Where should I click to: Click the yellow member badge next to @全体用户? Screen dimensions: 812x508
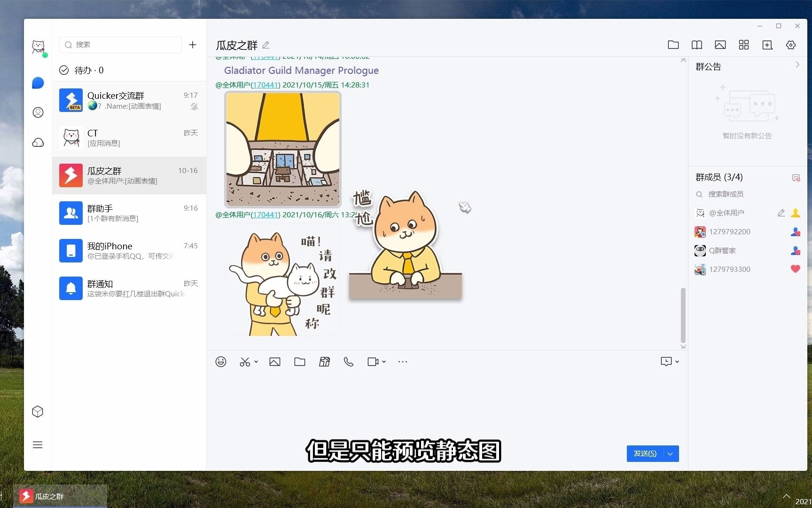pyautogui.click(x=796, y=213)
